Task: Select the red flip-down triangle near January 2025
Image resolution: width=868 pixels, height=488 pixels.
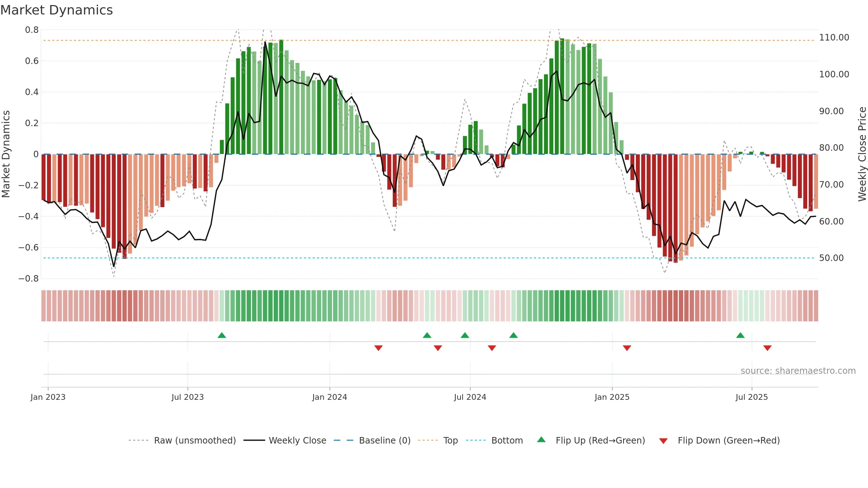Action: (x=627, y=348)
